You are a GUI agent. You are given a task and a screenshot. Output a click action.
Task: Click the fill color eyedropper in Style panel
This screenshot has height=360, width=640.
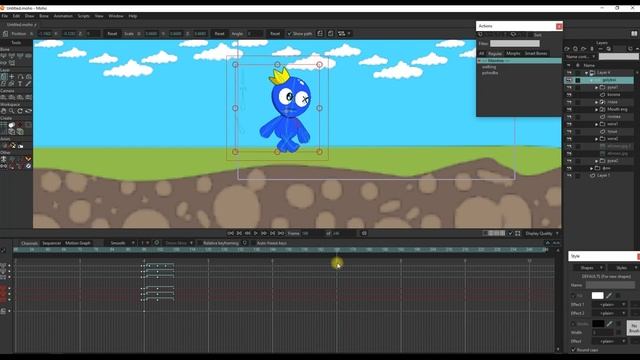609,295
